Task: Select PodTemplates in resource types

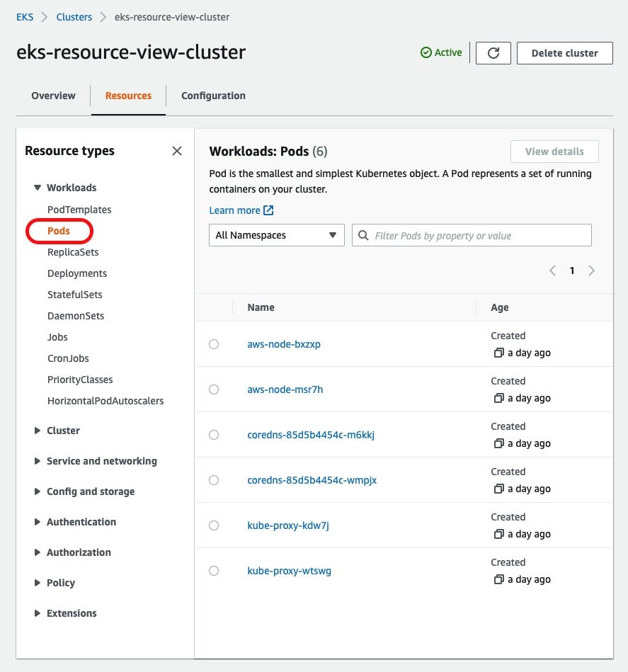Action: (x=79, y=210)
